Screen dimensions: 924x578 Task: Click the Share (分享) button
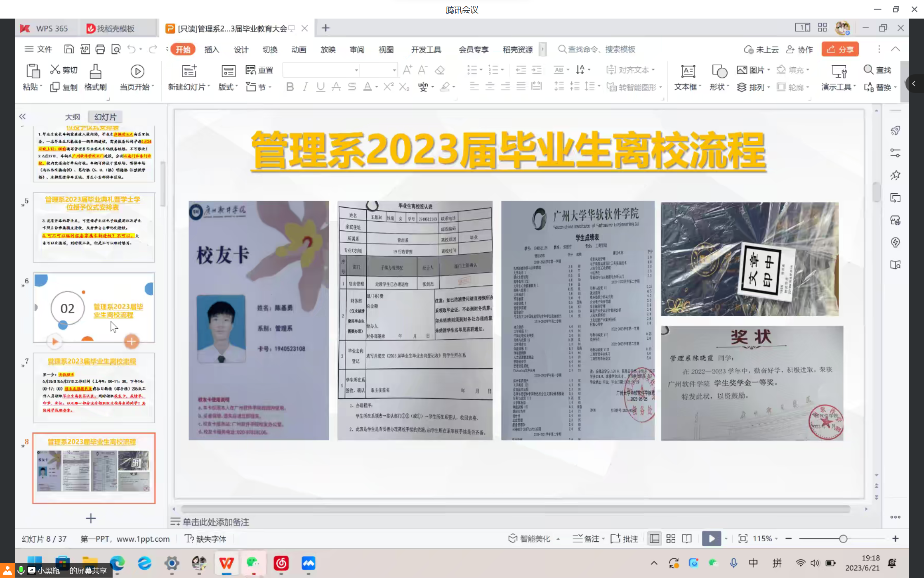pyautogui.click(x=840, y=50)
